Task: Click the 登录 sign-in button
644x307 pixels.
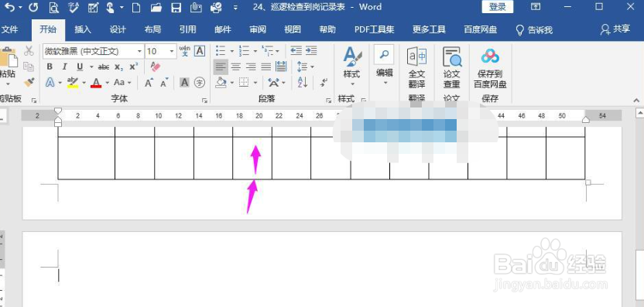Action: tap(498, 7)
